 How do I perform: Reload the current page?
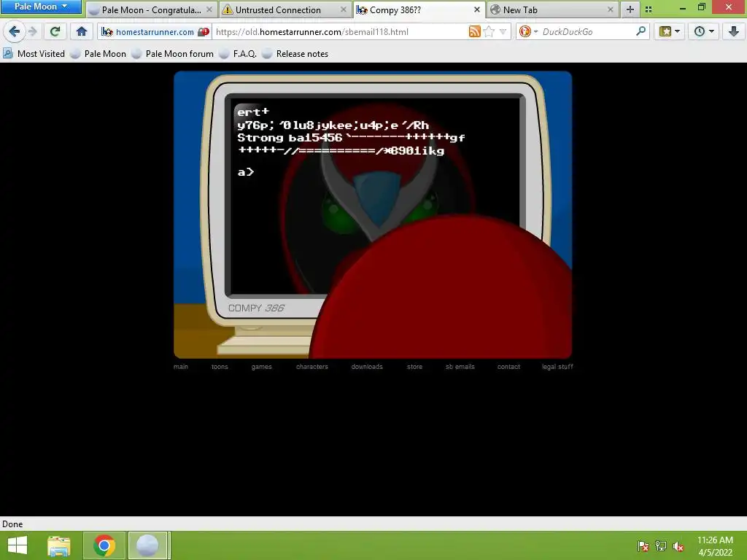point(55,32)
